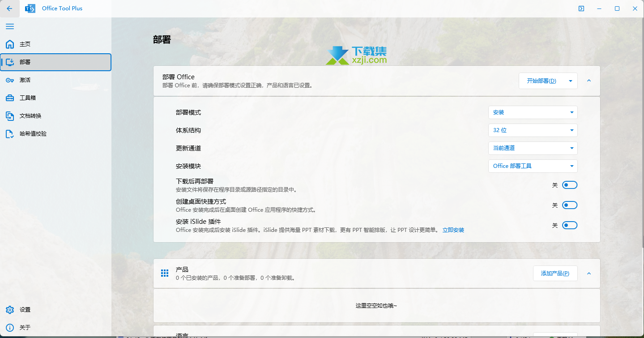Select the 部署 navigation item
644x338 pixels.
(55, 62)
